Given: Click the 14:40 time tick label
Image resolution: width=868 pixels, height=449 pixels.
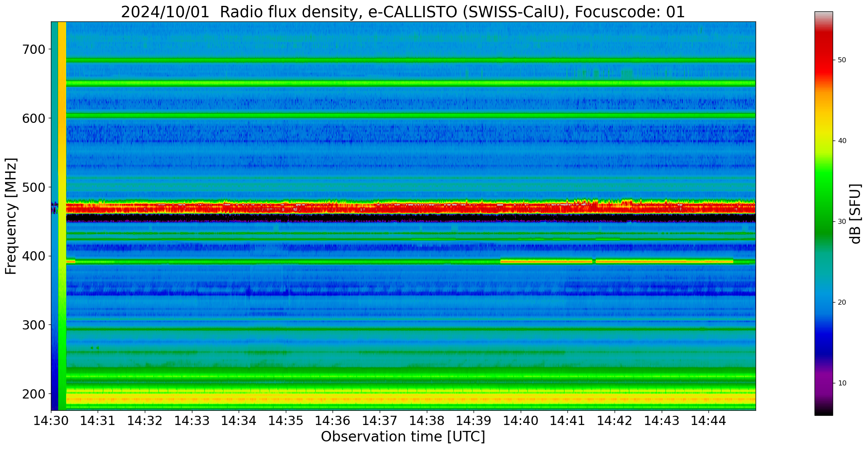Looking at the screenshot, I should point(521,421).
